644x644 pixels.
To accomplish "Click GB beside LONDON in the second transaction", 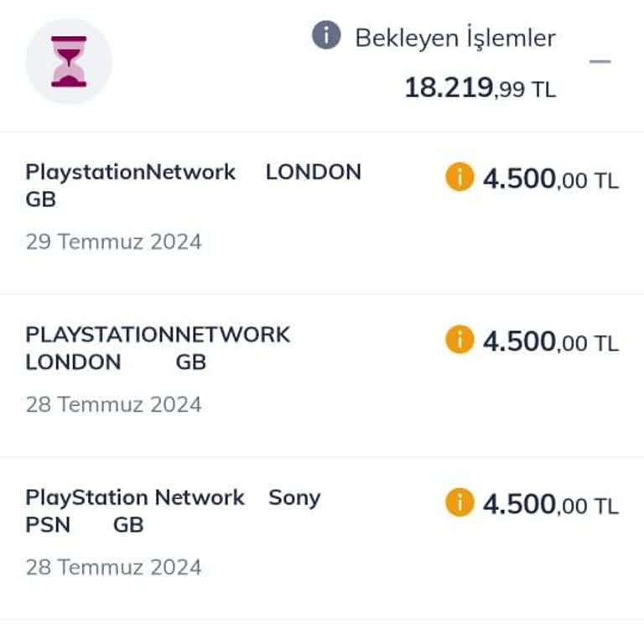I will (191, 362).
